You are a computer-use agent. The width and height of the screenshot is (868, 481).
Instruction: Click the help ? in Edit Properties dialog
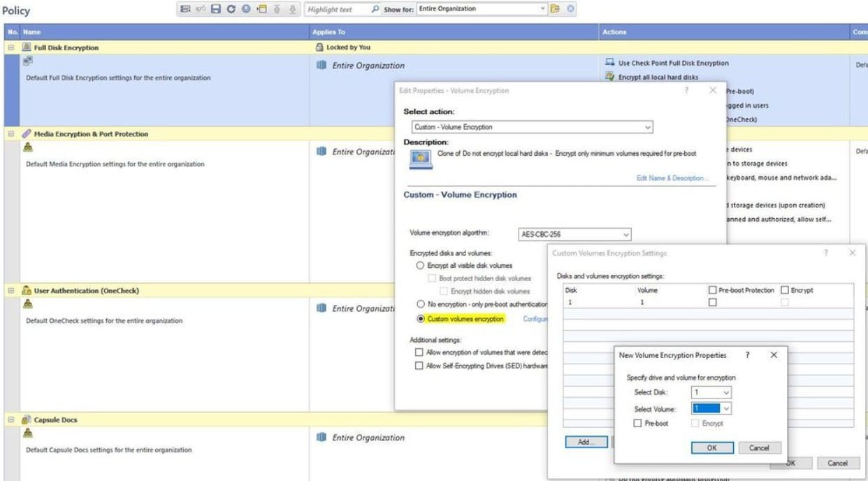[686, 90]
